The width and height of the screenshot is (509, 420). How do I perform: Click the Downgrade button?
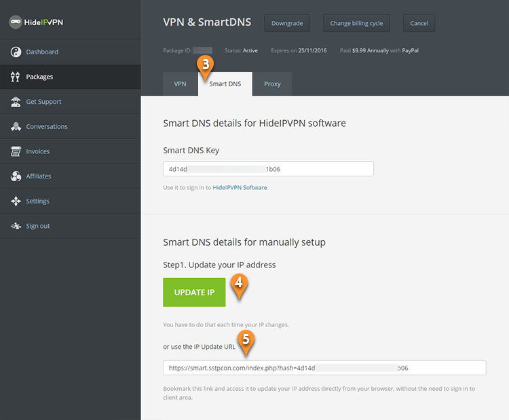coord(287,23)
